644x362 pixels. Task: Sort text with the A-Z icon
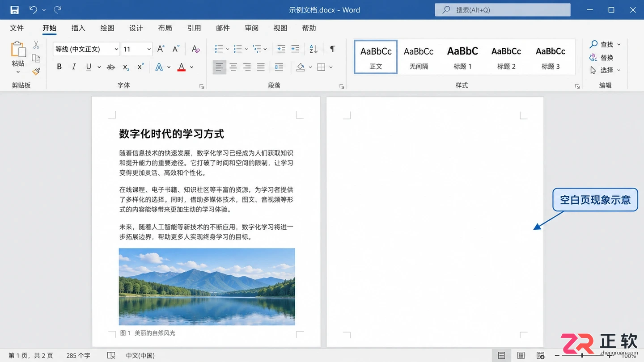click(314, 49)
